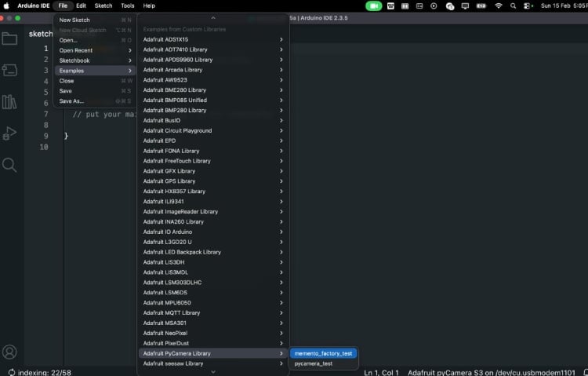Expand Adafruit Arcada Library examples

click(x=213, y=70)
